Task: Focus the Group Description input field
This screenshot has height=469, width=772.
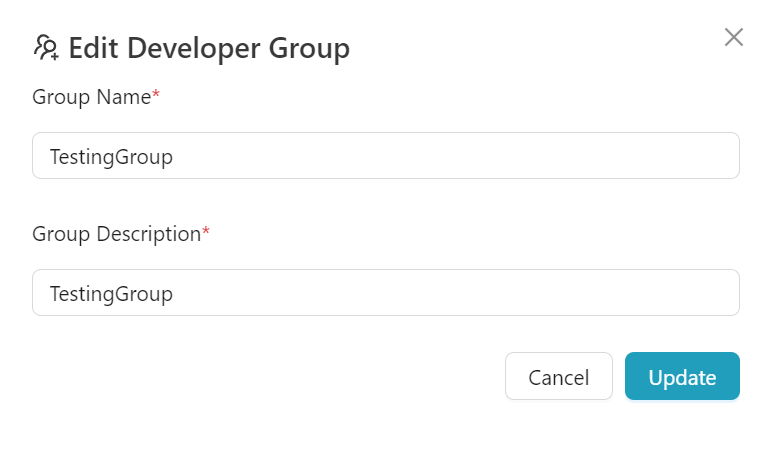Action: coord(385,293)
